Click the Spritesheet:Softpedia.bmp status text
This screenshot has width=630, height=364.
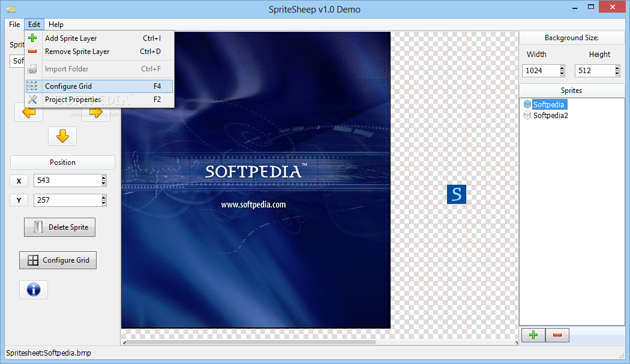49,353
